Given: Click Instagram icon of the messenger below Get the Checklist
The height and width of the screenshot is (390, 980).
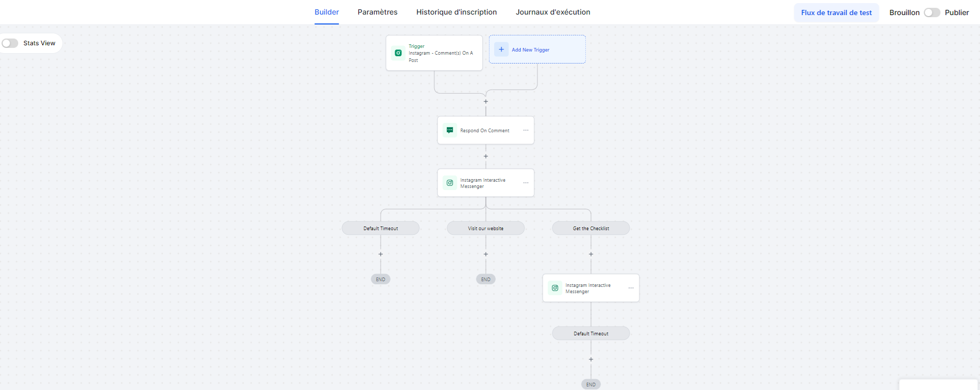Looking at the screenshot, I should (x=555, y=288).
